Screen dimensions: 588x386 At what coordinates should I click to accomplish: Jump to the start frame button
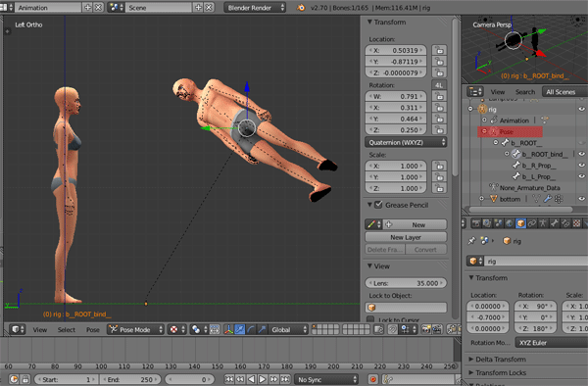point(228,379)
